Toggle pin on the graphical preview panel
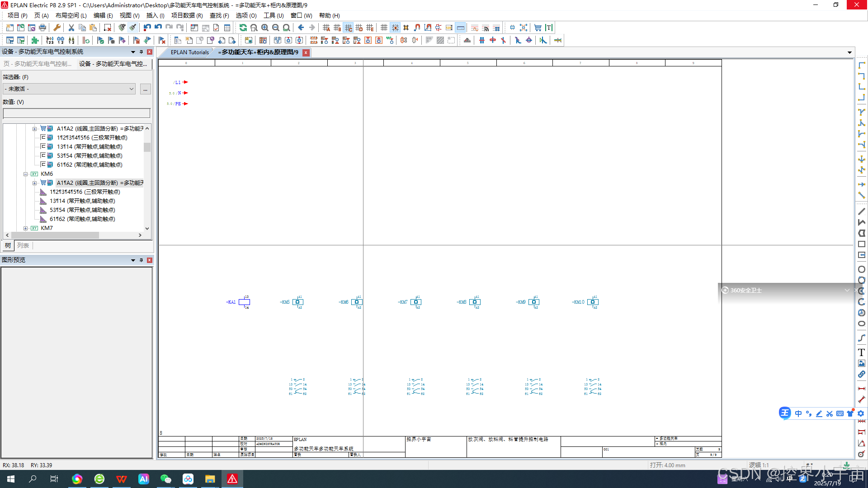Image resolution: width=868 pixels, height=488 pixels. pyautogui.click(x=141, y=260)
